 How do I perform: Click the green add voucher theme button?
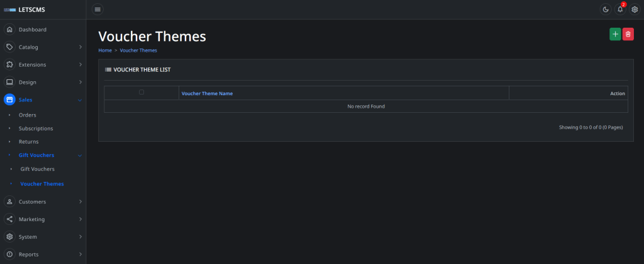tap(615, 34)
